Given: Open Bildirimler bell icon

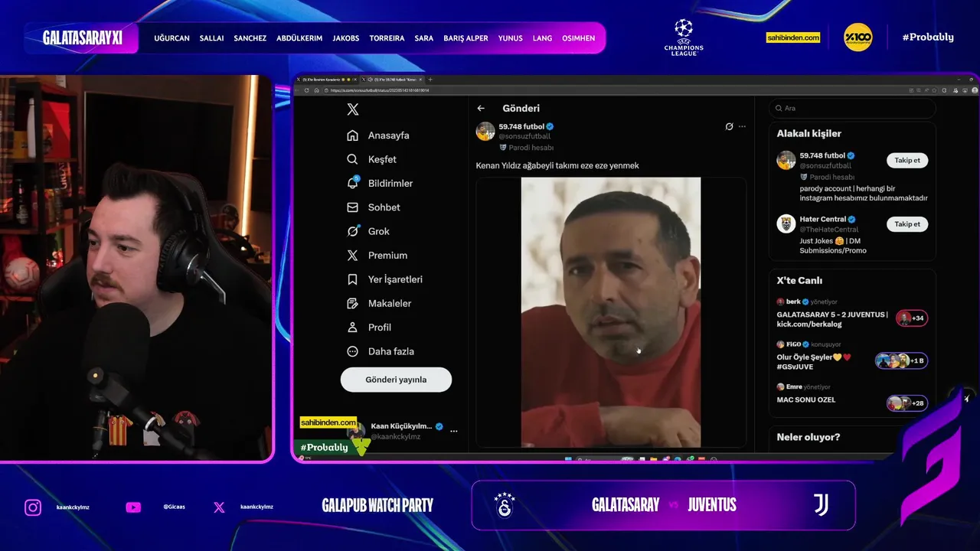Looking at the screenshot, I should [352, 183].
